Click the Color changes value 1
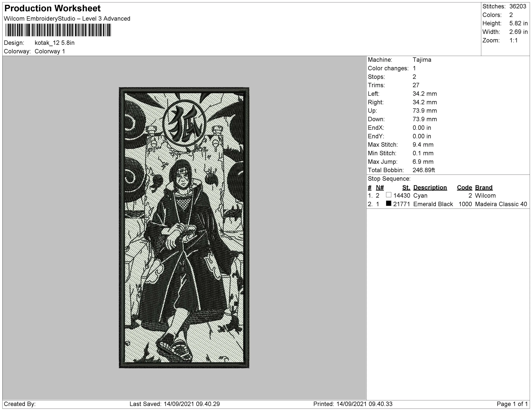The image size is (532, 411). tap(414, 68)
